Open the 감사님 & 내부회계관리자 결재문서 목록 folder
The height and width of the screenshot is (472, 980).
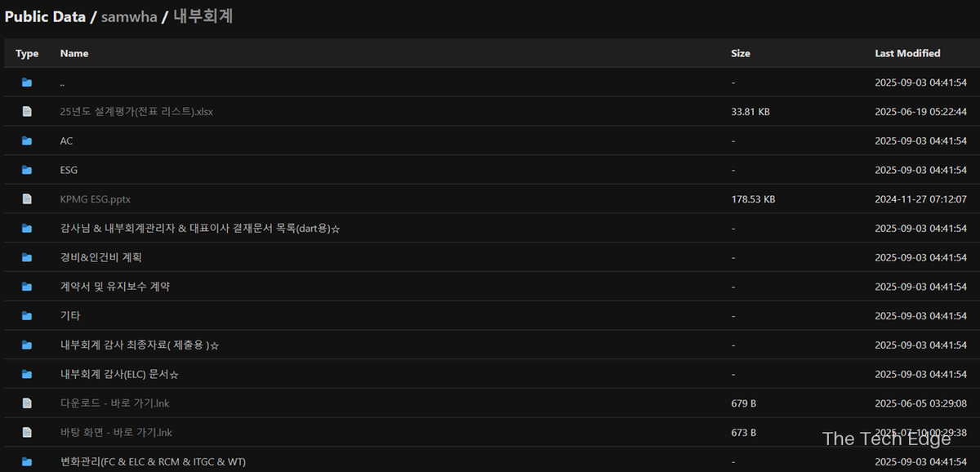[200, 229]
